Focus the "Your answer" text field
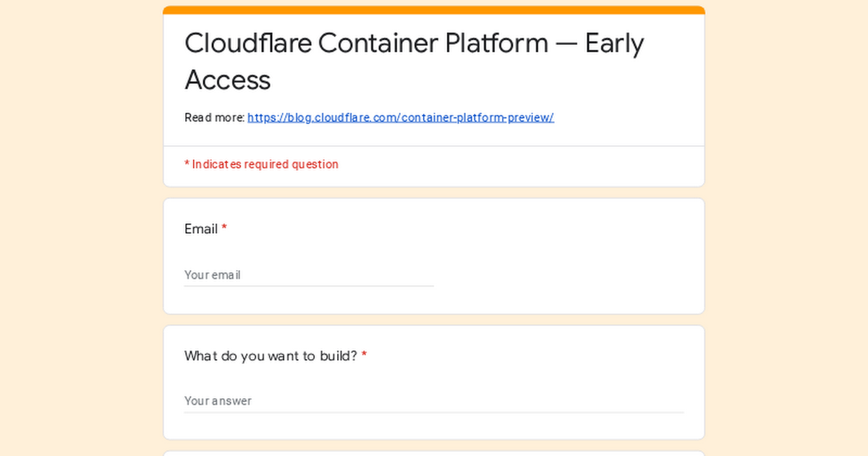868x456 pixels. click(434, 401)
